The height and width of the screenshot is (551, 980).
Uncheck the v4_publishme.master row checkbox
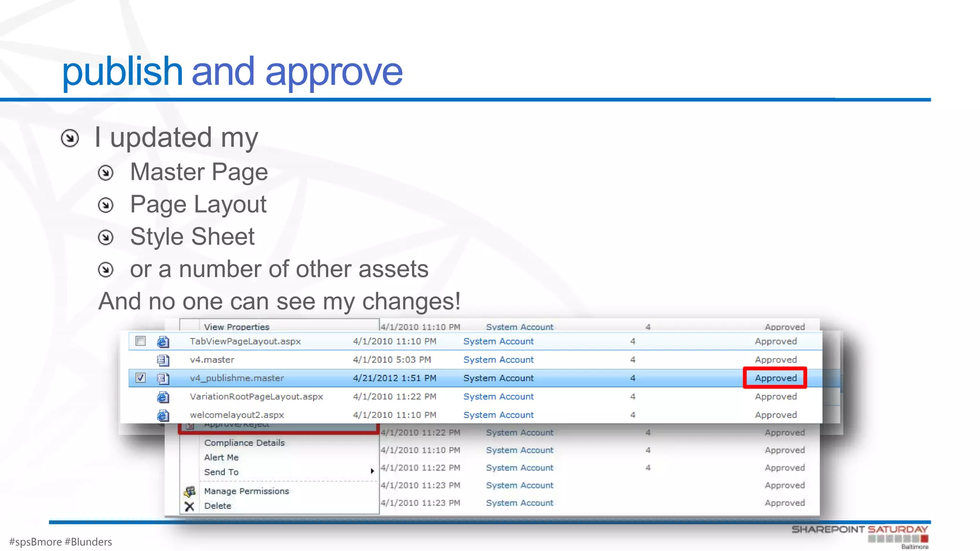pyautogui.click(x=140, y=378)
